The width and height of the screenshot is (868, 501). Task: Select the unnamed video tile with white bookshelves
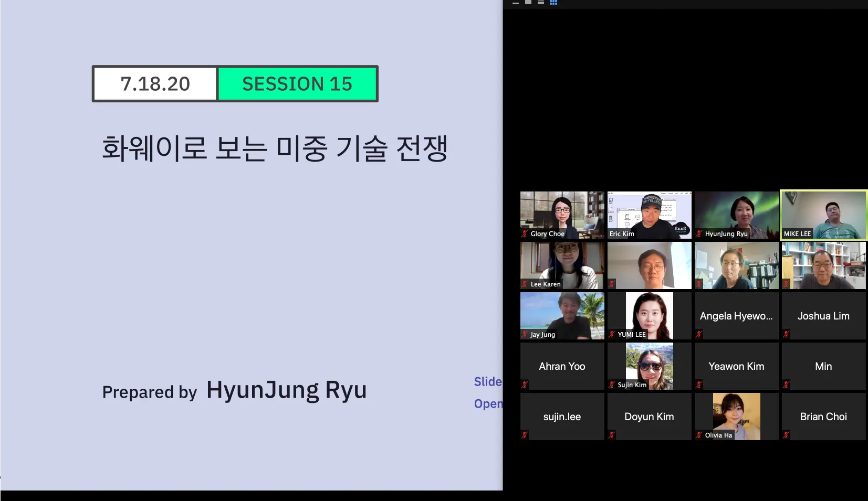[824, 265]
